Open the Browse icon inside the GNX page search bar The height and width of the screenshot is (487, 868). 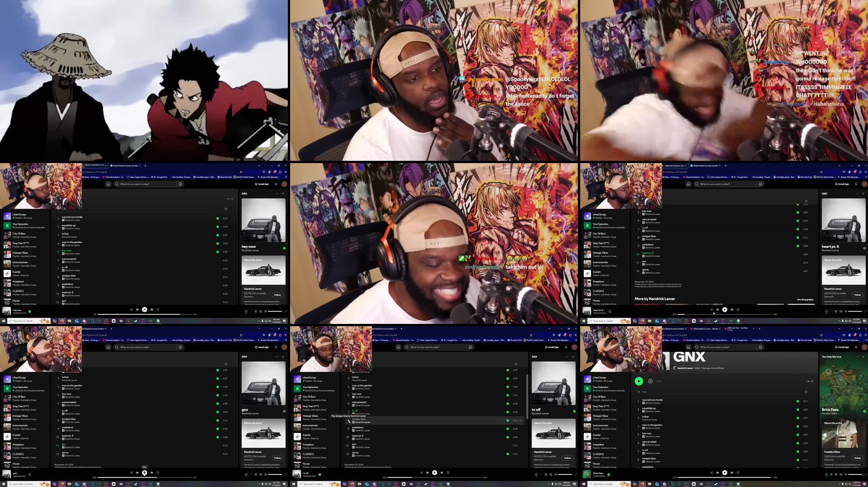point(760,347)
